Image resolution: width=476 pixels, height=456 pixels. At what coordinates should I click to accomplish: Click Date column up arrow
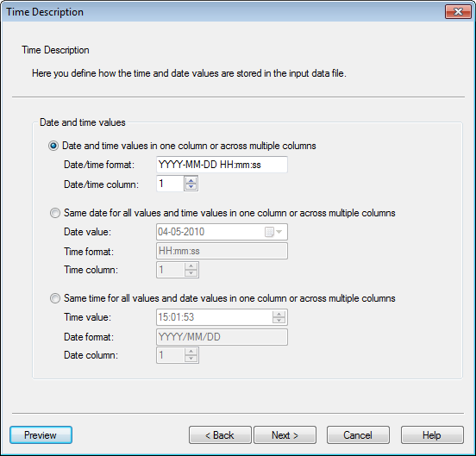pos(191,352)
